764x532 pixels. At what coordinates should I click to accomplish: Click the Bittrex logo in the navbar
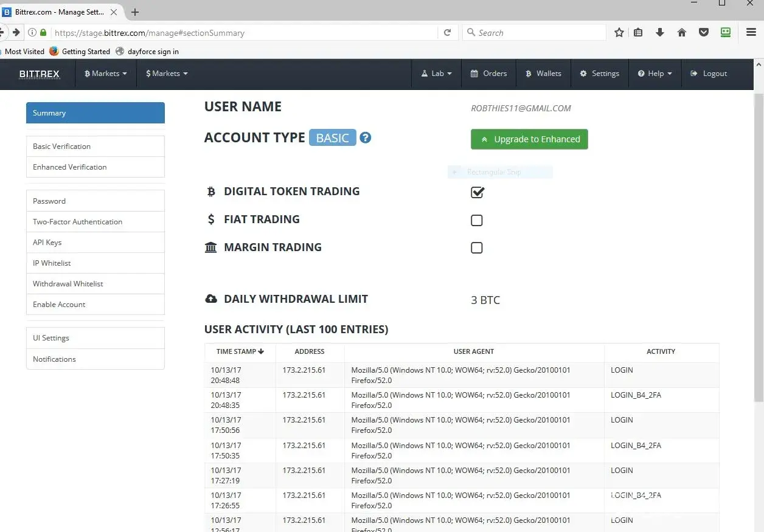[x=40, y=74]
